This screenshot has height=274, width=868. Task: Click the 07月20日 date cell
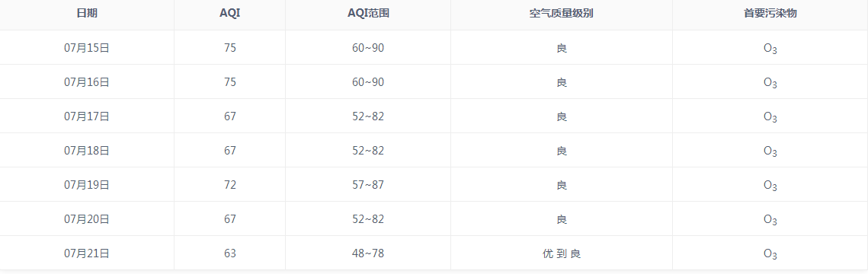(x=87, y=219)
